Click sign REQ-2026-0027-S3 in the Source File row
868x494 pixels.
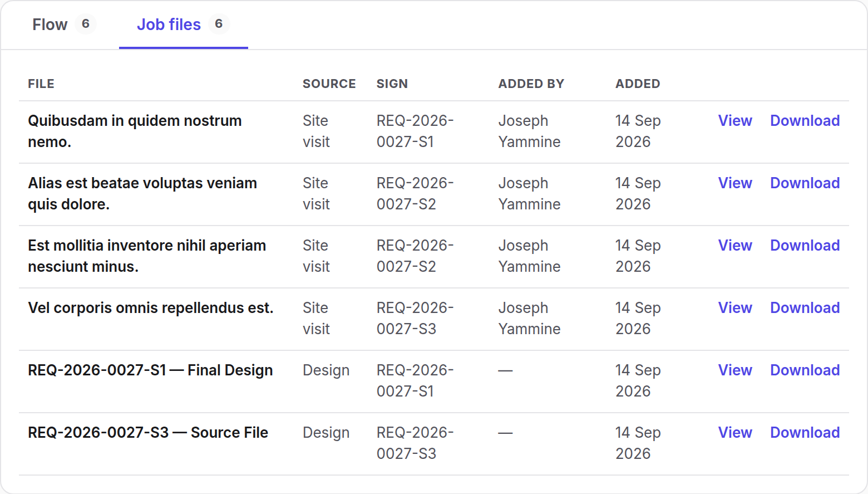click(415, 443)
